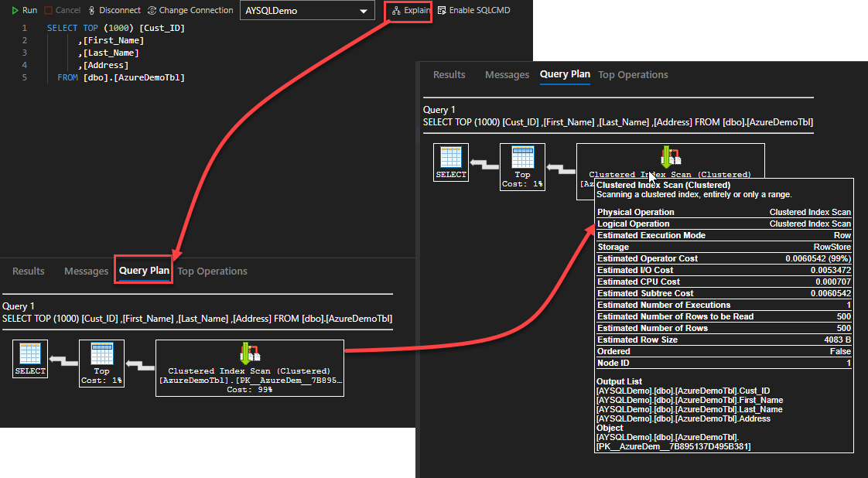Click the Estimated I/O Cost row

tap(723, 270)
